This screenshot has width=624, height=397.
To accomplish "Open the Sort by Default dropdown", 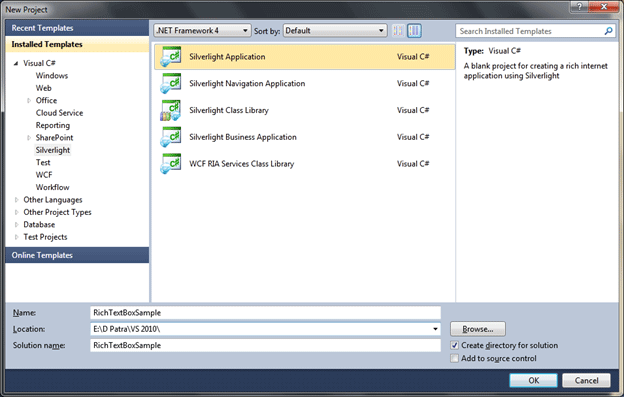I will click(335, 31).
